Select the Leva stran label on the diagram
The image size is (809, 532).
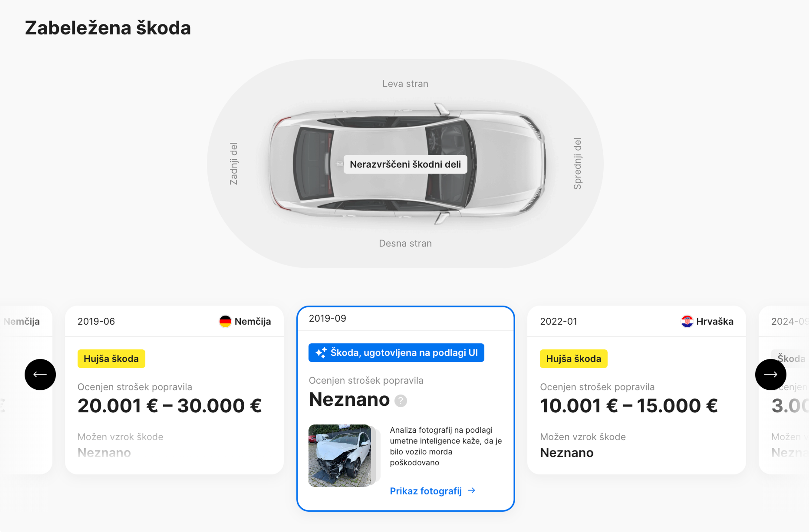point(405,84)
